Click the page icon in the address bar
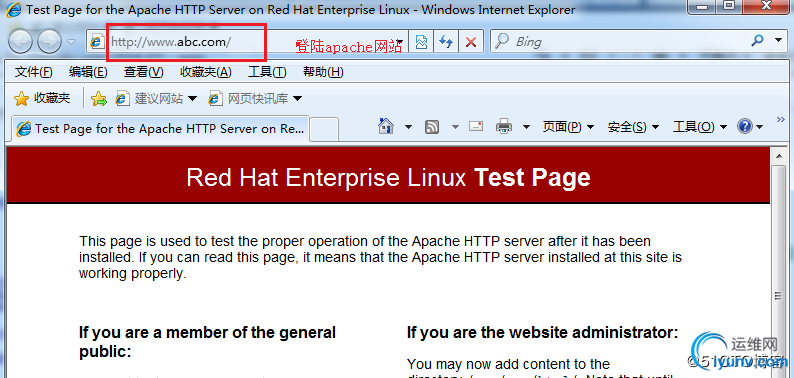Viewport: 794px width, 378px height. 97,42
